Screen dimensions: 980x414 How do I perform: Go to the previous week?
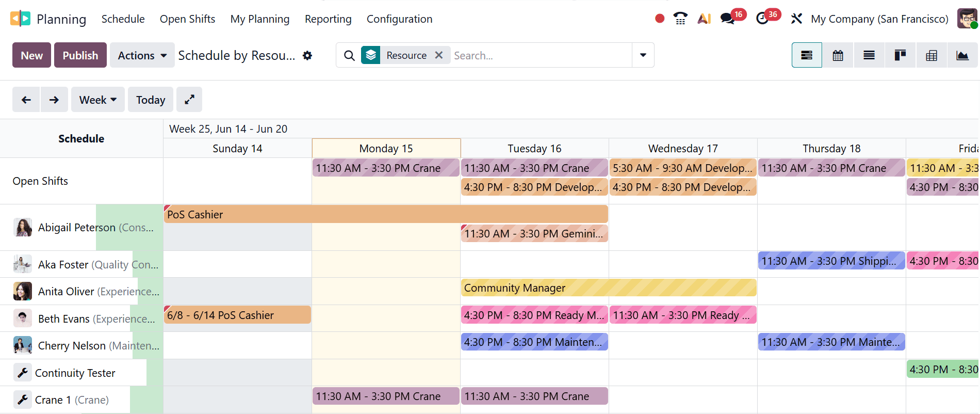pyautogui.click(x=26, y=100)
